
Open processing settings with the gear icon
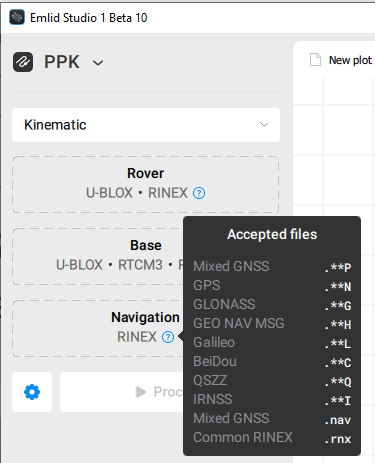click(32, 392)
